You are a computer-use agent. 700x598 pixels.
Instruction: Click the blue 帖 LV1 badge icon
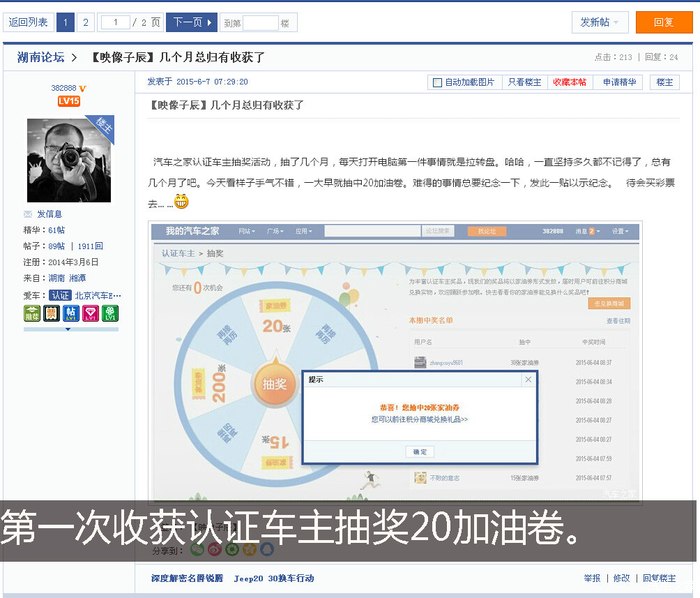click(70, 313)
